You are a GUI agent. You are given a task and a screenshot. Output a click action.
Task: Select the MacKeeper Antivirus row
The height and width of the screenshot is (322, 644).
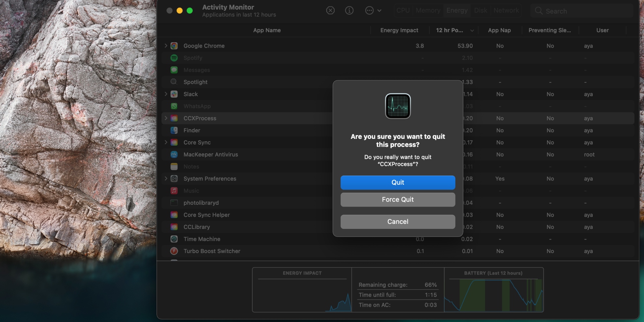pos(398,154)
